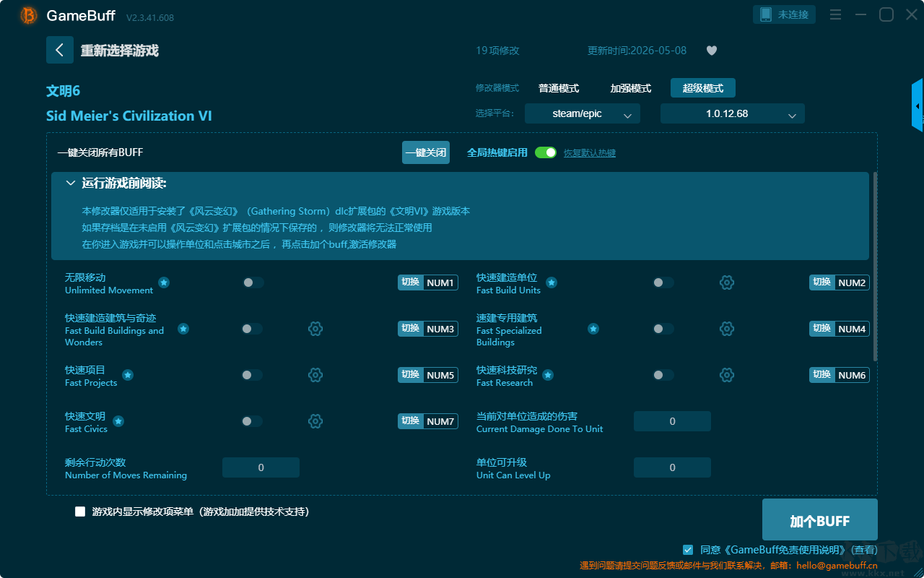Toggle Fast Civics switch
The image size is (924, 578).
click(253, 421)
